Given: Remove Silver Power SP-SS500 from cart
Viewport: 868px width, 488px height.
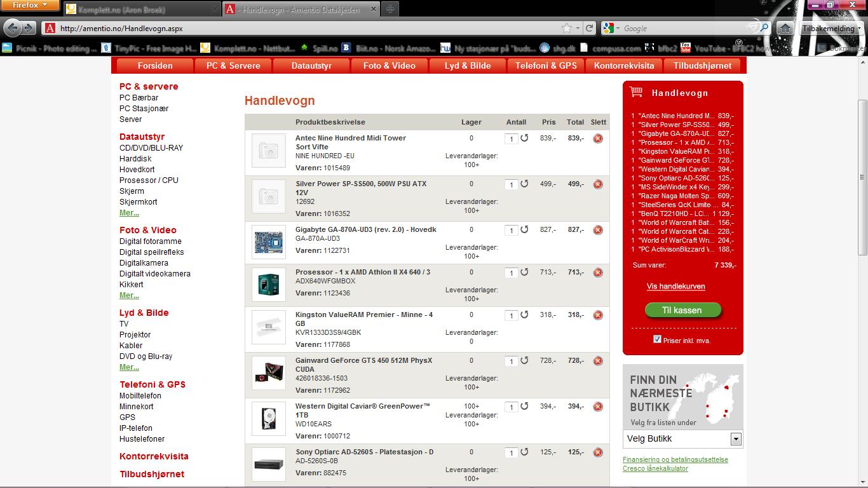Looking at the screenshot, I should [598, 184].
